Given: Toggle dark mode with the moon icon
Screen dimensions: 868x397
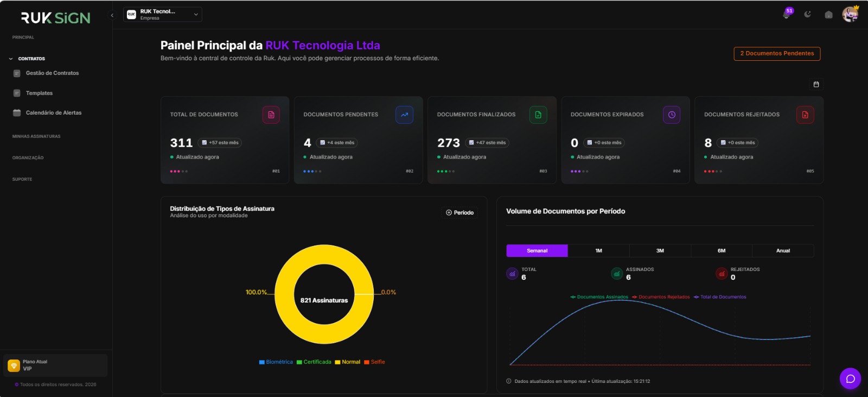Looking at the screenshot, I should point(808,15).
